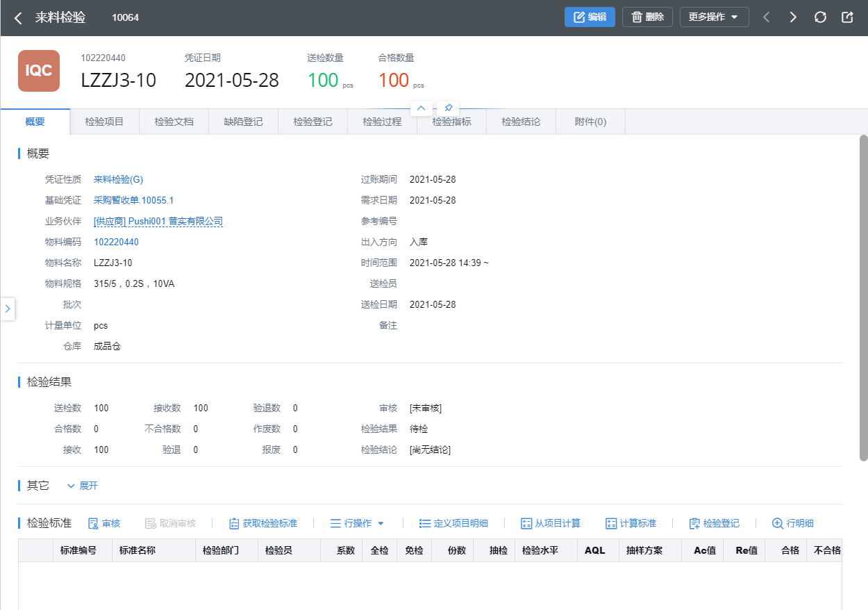Click the 标准名称 column header
The image size is (868, 610).
(154, 550)
